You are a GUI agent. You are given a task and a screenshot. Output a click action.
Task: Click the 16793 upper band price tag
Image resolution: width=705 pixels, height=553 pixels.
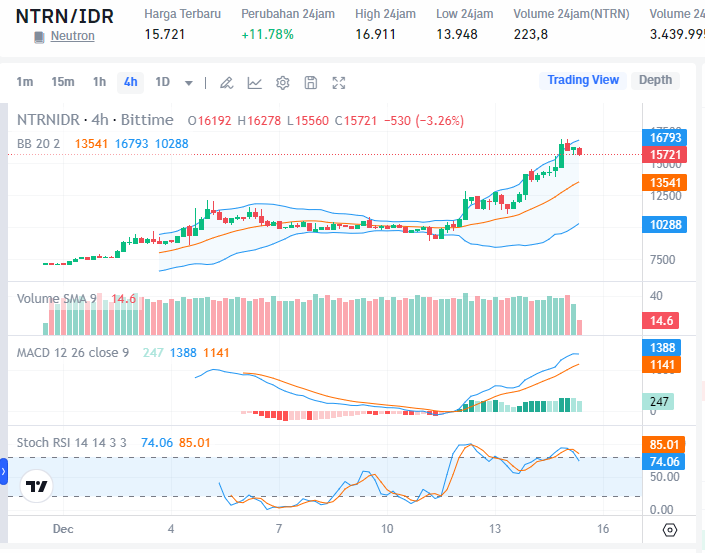664,138
